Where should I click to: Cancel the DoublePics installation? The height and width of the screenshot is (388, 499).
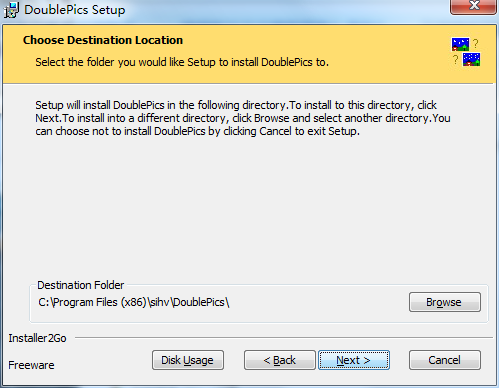pyautogui.click(x=445, y=360)
